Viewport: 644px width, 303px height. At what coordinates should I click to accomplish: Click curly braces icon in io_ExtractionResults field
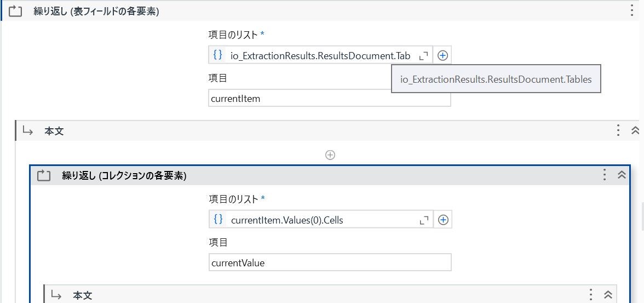click(x=218, y=55)
